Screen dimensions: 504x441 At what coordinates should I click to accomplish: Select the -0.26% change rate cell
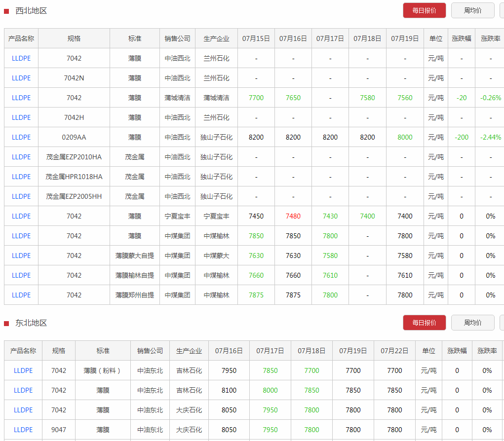(491, 98)
